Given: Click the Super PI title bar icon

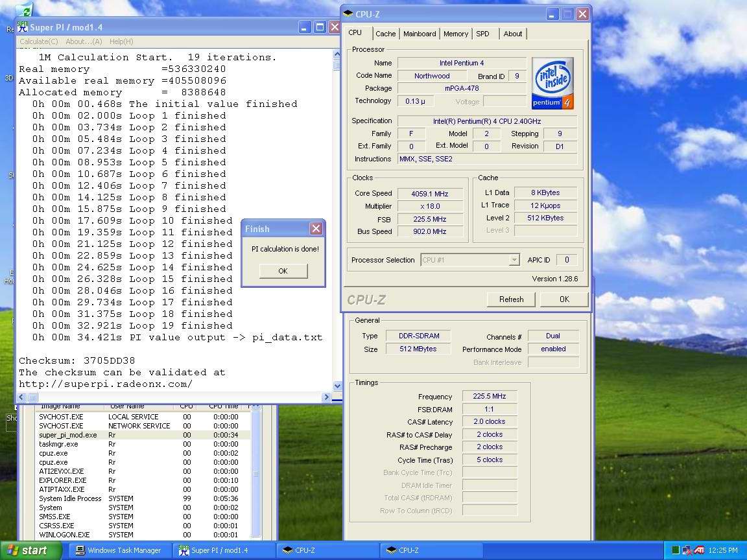Looking at the screenshot, I should 22,27.
